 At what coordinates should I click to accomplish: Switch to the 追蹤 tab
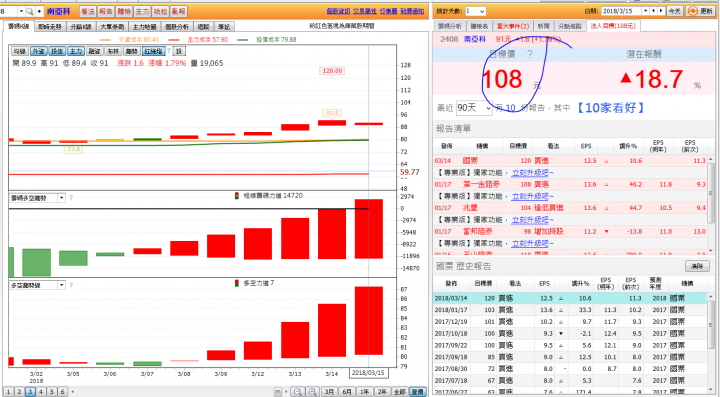coord(203,27)
